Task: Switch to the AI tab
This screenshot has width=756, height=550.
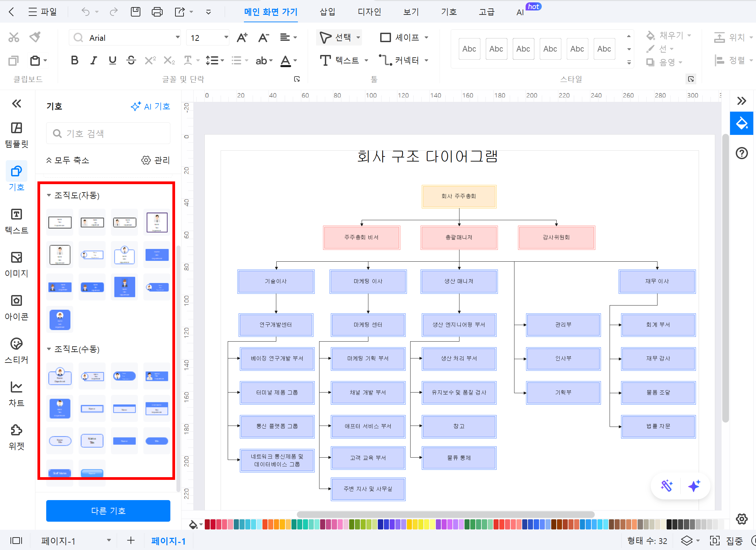Action: 520,12
